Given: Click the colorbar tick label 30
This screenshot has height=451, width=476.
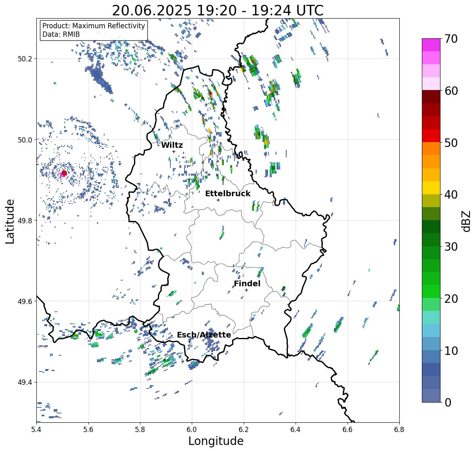Looking at the screenshot, I should point(451,246).
